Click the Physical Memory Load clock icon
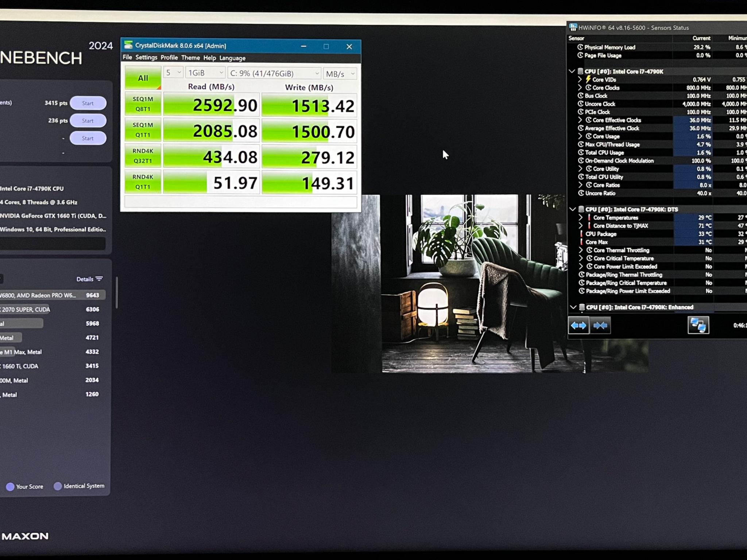Screen dimensions: 747x560 (x=580, y=47)
